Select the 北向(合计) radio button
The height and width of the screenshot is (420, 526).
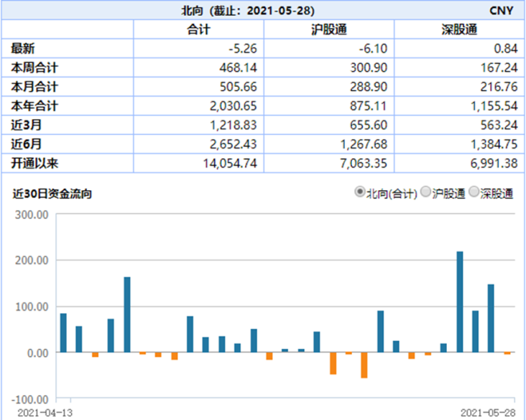coord(360,192)
